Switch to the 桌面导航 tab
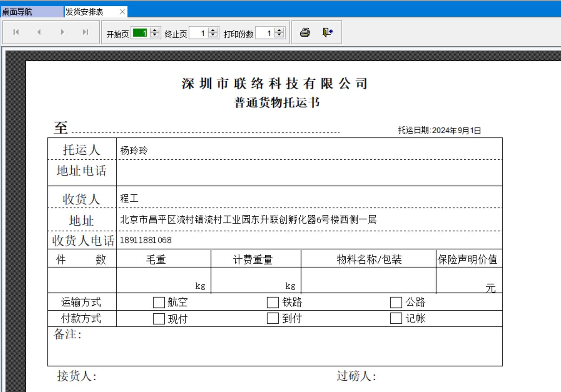The width and height of the screenshot is (561, 392). point(32,12)
